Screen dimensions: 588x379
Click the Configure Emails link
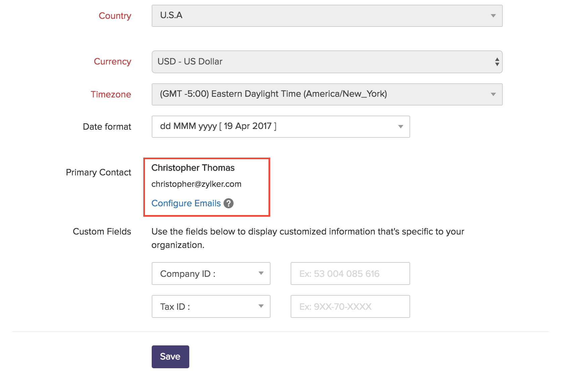(x=186, y=203)
